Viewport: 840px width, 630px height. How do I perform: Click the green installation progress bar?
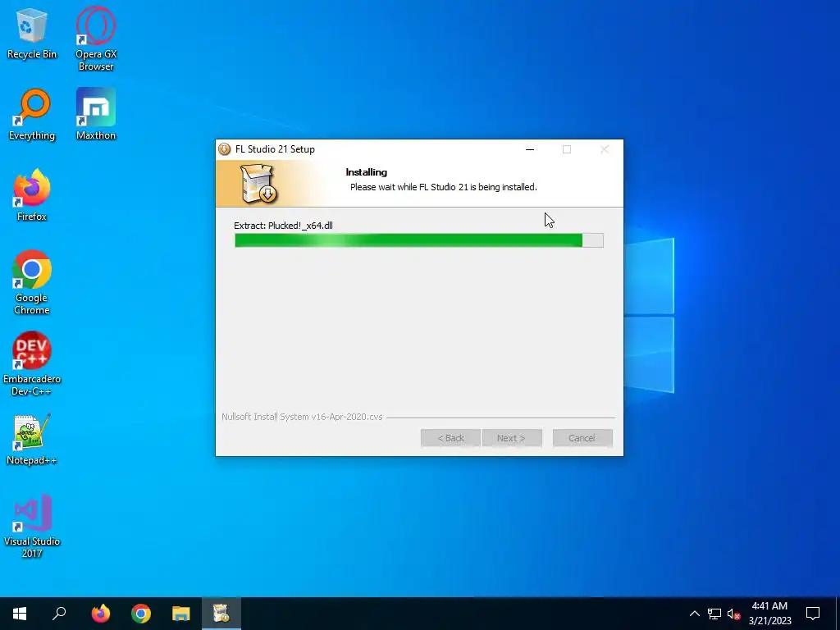click(x=419, y=240)
